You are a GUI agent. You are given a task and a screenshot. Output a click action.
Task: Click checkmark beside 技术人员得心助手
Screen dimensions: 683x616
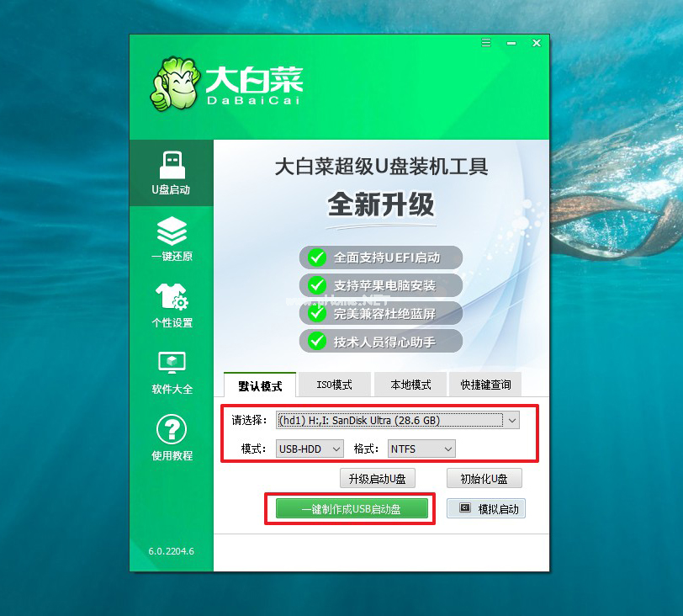pyautogui.click(x=317, y=341)
